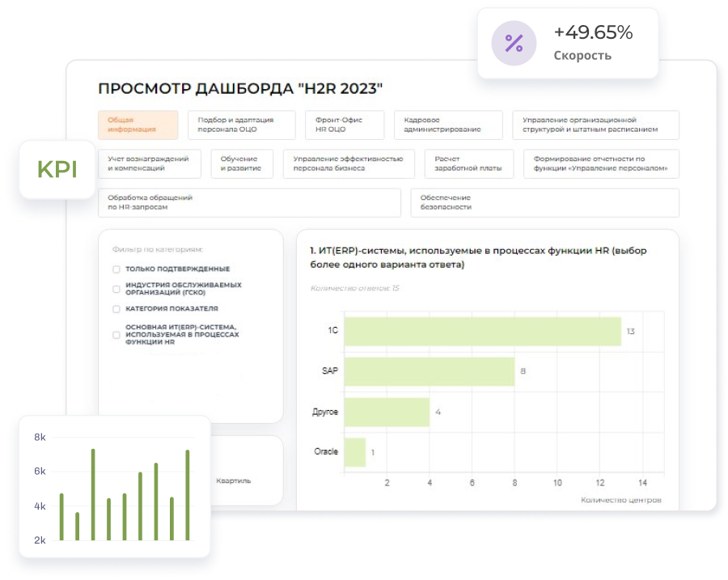Check the 'Категория показателя' filter box
Screen dimensions: 728x580
(x=116, y=309)
